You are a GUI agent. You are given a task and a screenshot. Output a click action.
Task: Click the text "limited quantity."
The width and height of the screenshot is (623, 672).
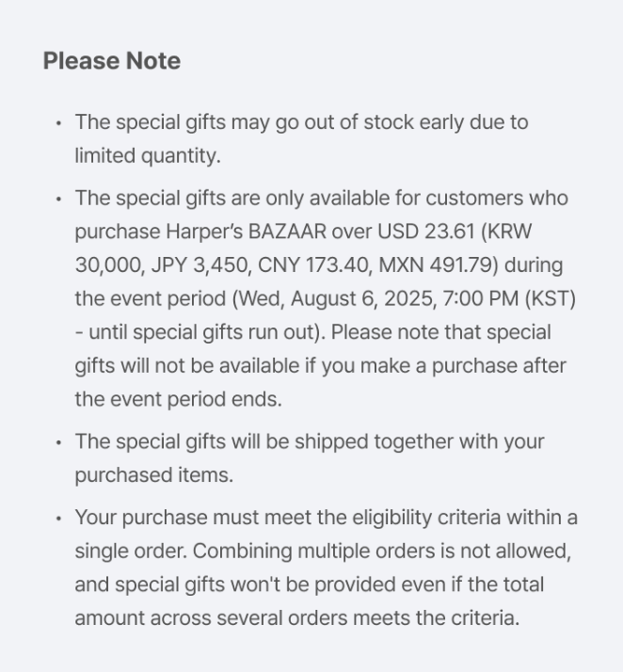point(148,156)
